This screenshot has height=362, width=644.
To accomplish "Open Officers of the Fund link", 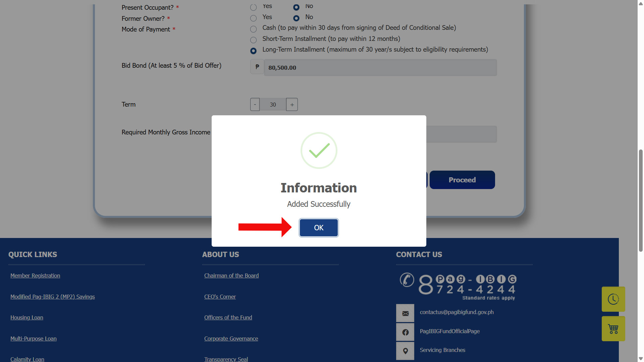I will [228, 317].
